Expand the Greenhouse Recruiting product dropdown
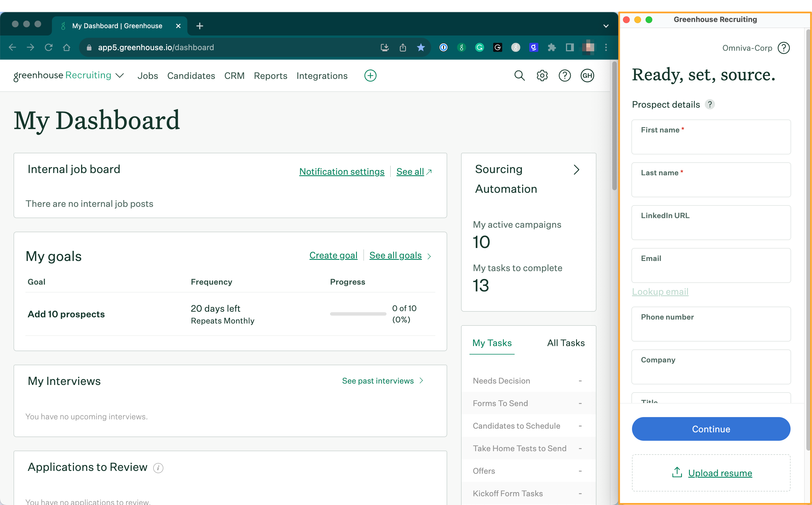 tap(120, 76)
